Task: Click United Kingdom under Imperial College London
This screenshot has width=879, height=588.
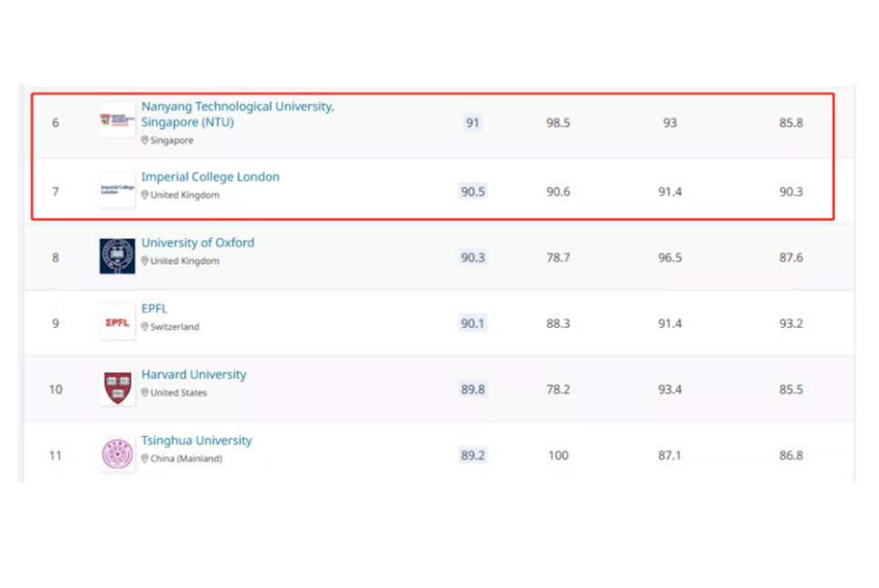Action: pos(184,195)
